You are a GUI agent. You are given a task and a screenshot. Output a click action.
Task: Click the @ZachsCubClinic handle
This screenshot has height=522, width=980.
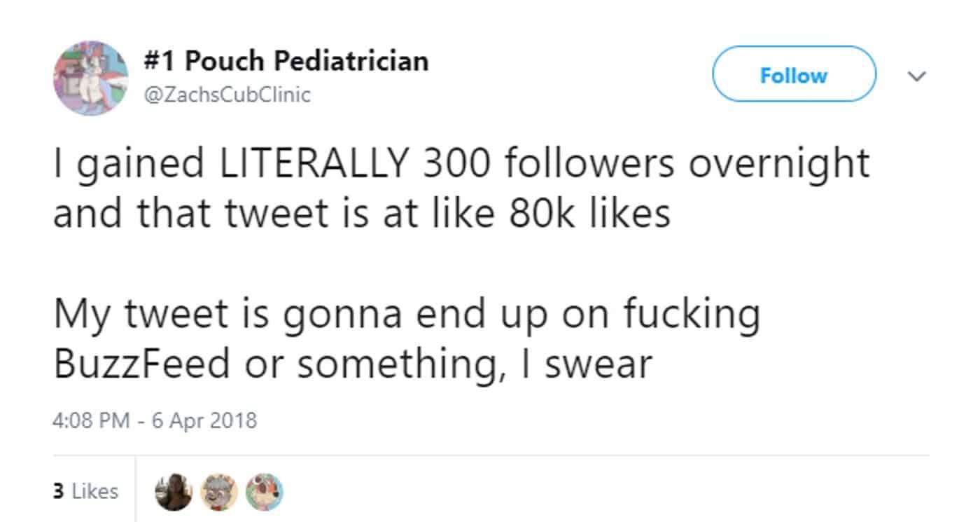click(x=227, y=95)
